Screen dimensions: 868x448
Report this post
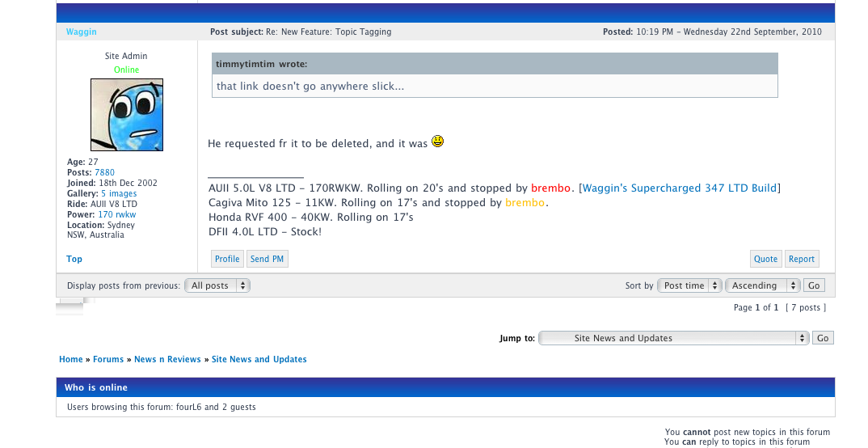click(x=801, y=259)
